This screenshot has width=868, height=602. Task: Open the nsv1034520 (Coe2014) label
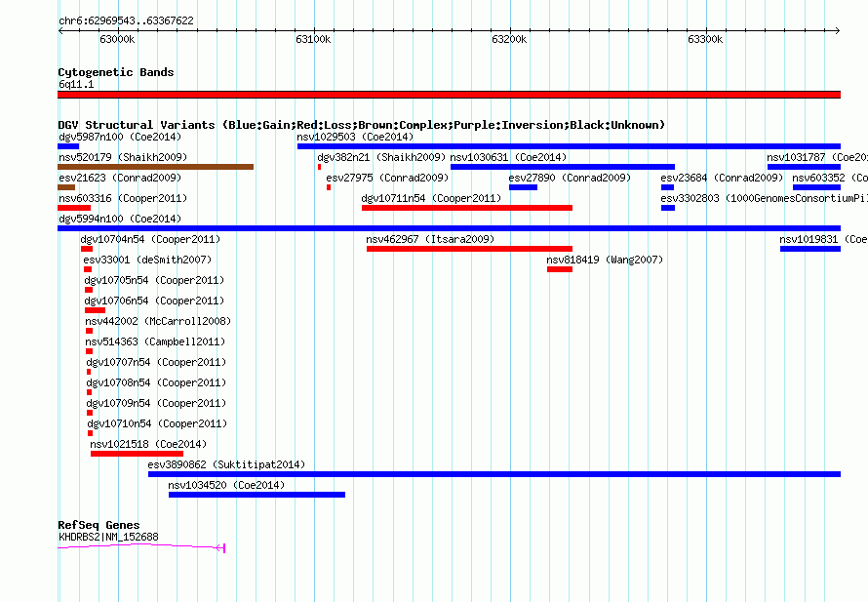pos(226,485)
